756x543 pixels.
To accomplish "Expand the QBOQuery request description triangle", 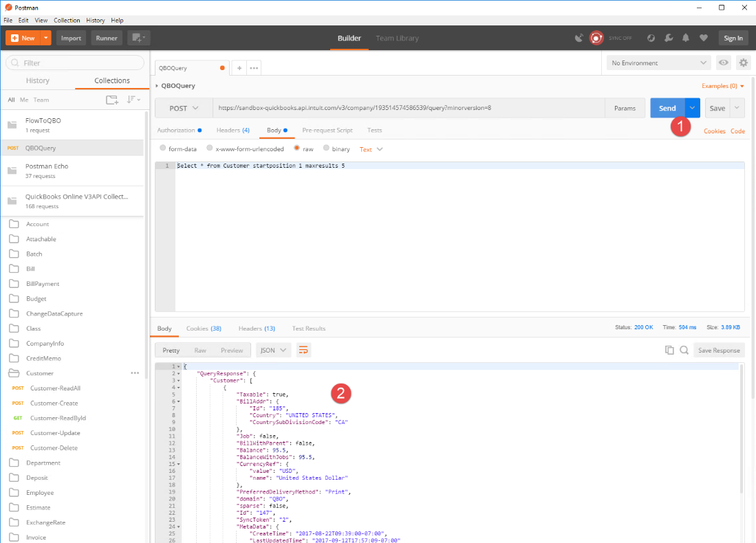I will tap(157, 86).
